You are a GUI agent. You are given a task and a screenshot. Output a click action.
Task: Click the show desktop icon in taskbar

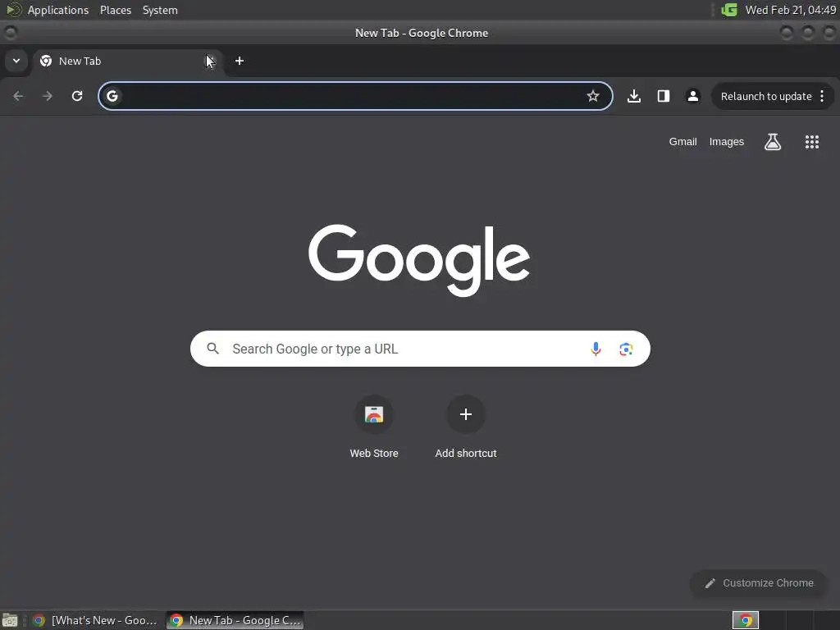(10, 620)
